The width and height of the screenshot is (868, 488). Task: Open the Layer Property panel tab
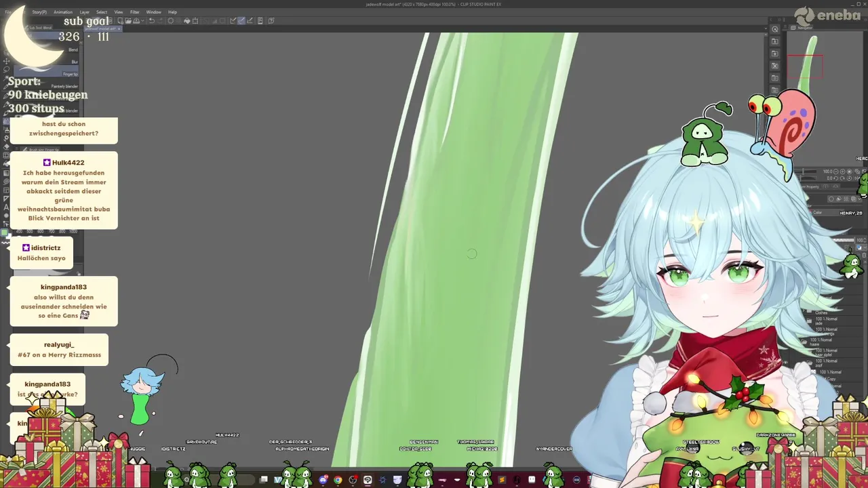[x=811, y=186]
